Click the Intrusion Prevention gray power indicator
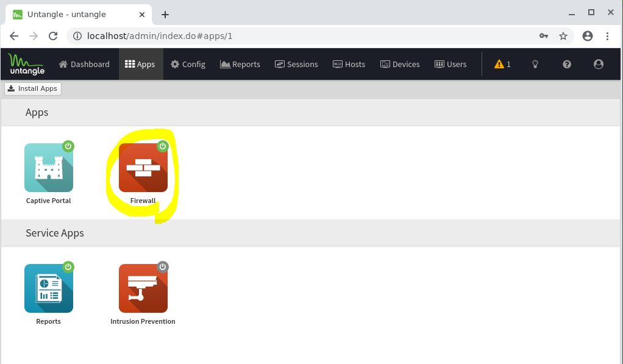Image resolution: width=623 pixels, height=364 pixels. coord(163,266)
